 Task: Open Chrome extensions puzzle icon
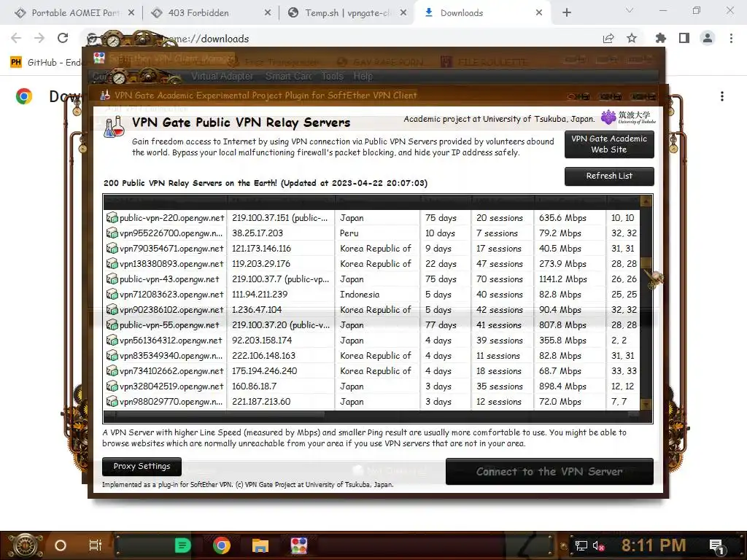tap(661, 38)
